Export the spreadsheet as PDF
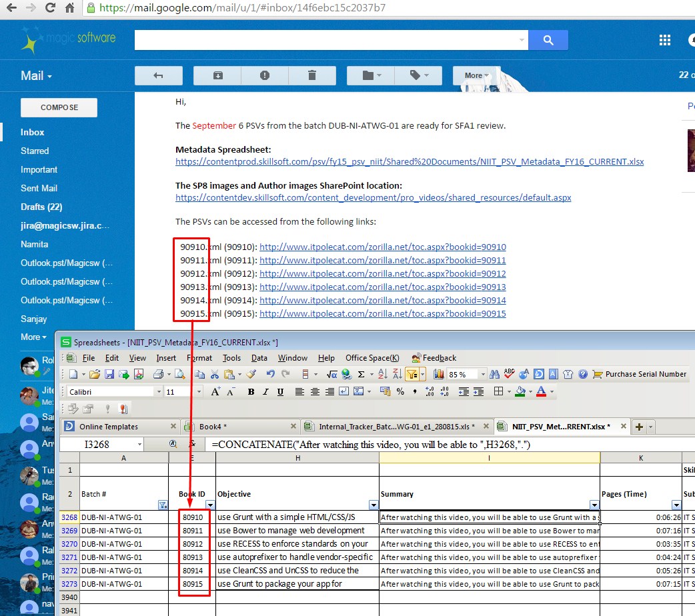695x616 pixels. pyautogui.click(x=139, y=375)
